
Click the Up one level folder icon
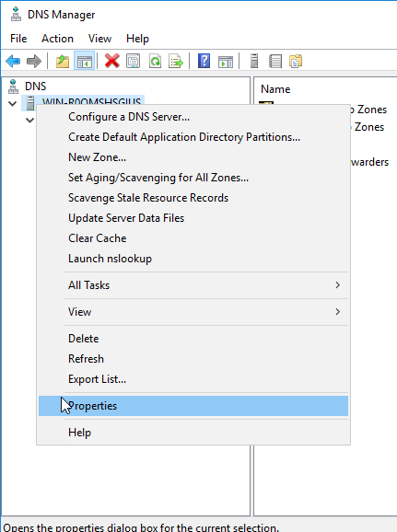(63, 62)
